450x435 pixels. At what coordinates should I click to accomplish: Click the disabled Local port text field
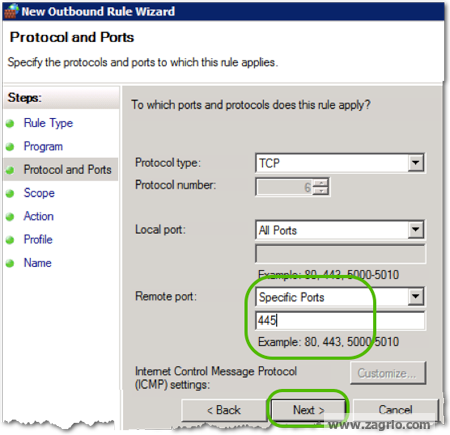[340, 254]
